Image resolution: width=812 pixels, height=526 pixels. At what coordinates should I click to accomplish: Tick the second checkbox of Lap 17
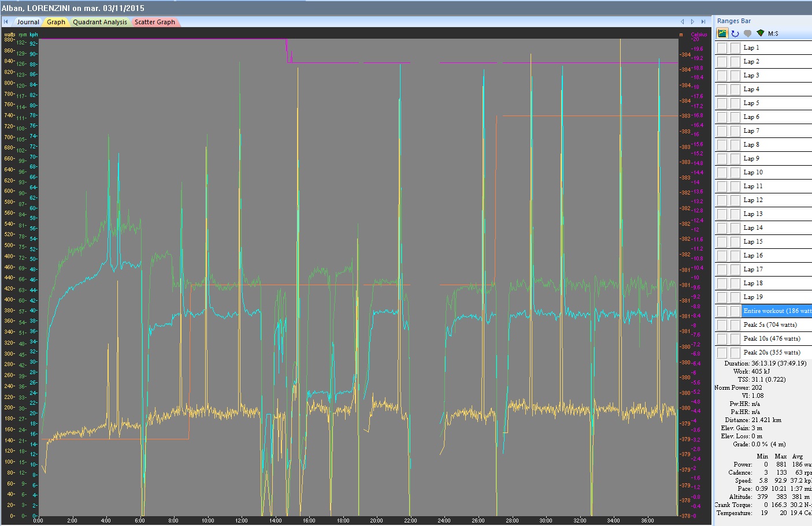[x=735, y=270]
